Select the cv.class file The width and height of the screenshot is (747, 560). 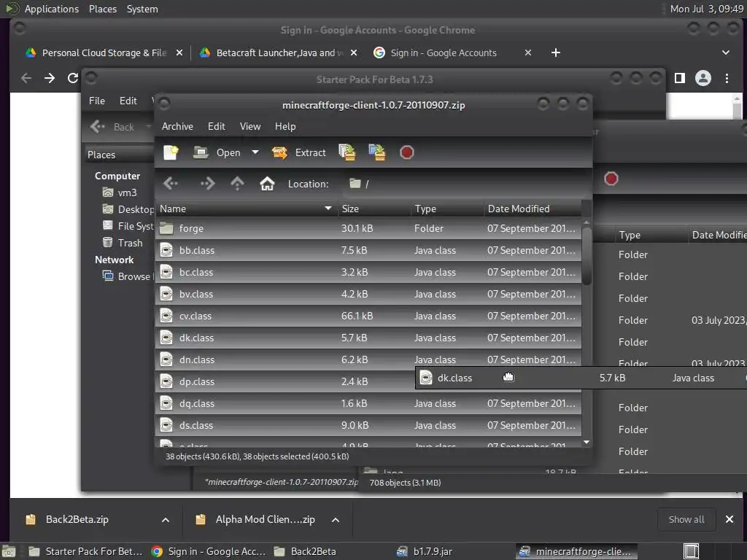tap(368, 316)
